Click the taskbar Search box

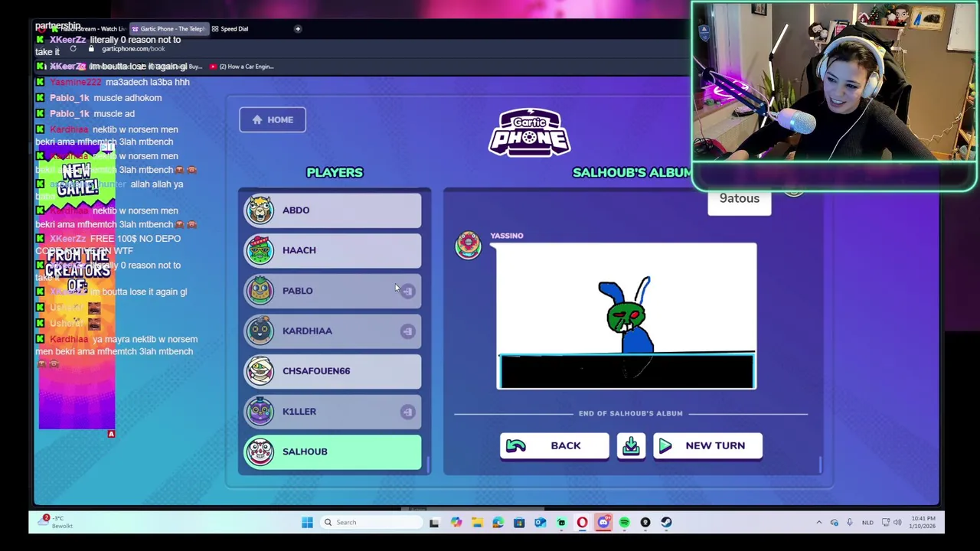[x=371, y=523]
